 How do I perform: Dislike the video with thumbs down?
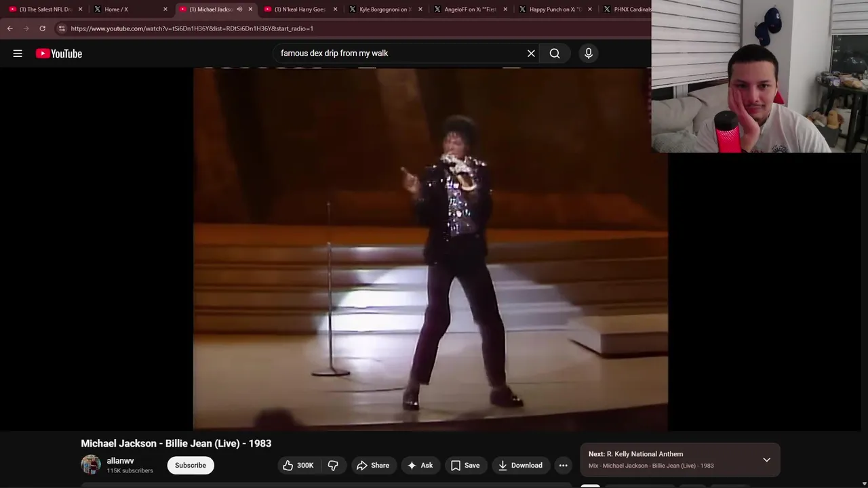(x=333, y=465)
